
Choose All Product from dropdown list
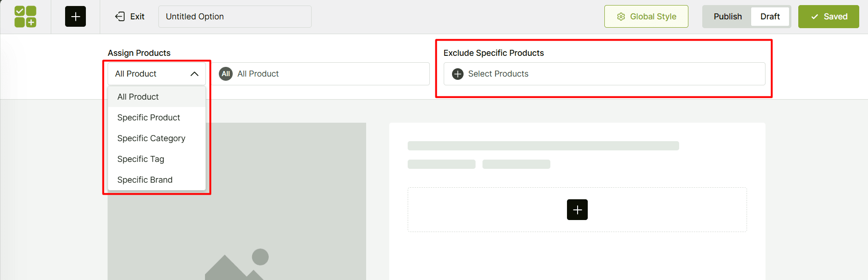(x=157, y=97)
